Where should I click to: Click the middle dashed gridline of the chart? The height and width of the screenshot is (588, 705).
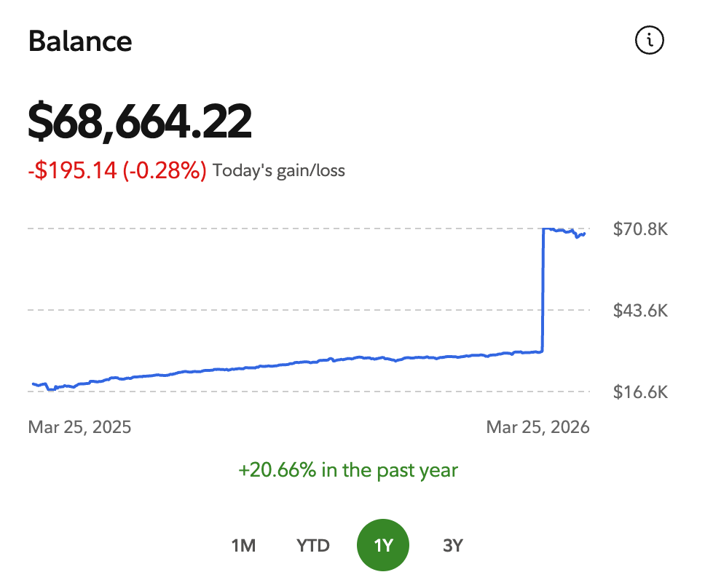click(x=291, y=310)
